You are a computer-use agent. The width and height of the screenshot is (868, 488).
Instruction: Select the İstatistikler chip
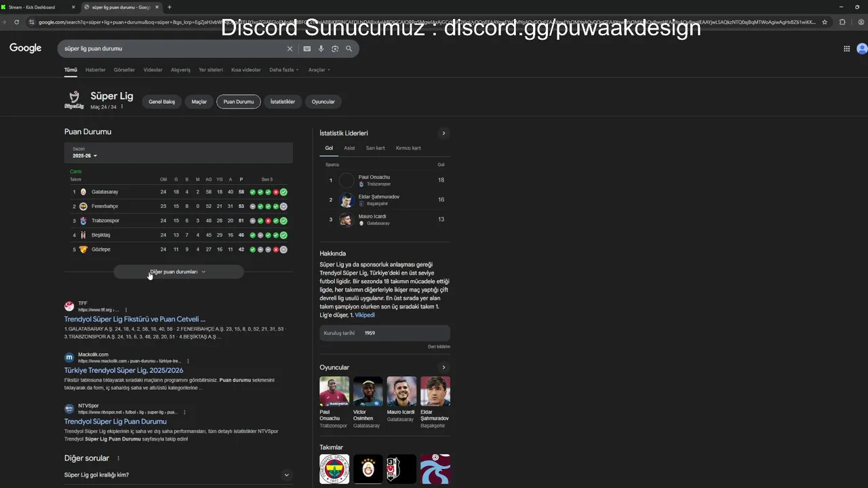tap(283, 102)
